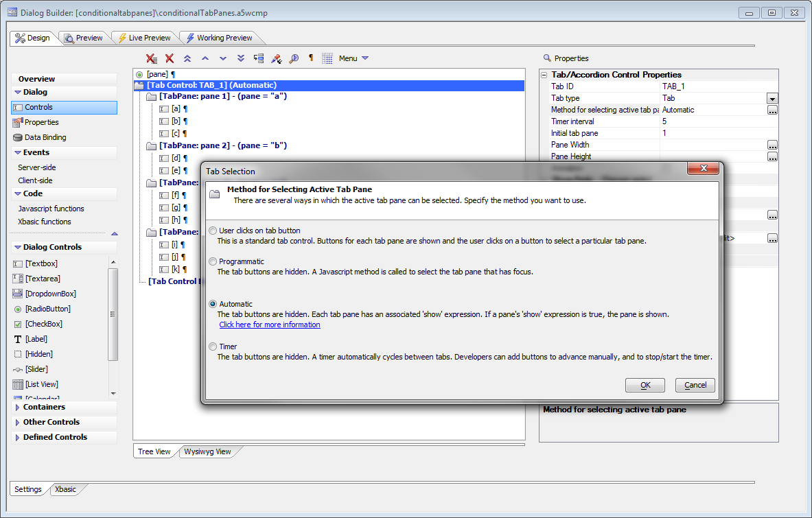Open the Xbasic tab at bottom
This screenshot has width=812, height=518.
(66, 489)
